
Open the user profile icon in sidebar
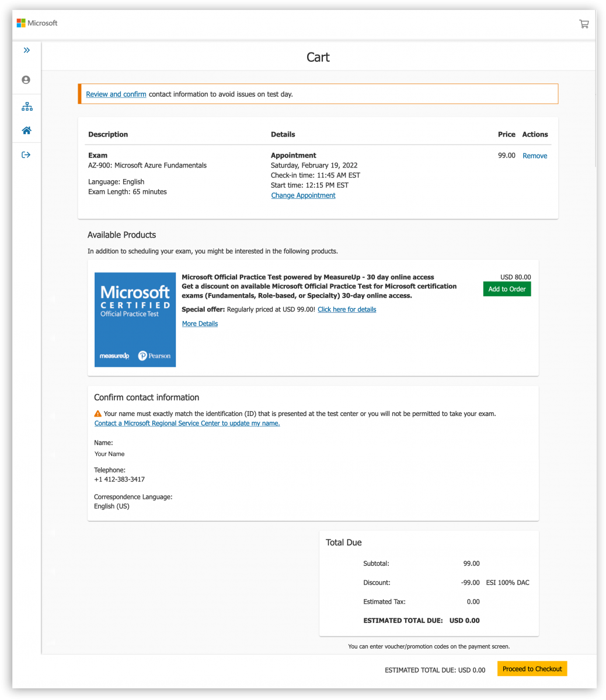click(x=26, y=80)
